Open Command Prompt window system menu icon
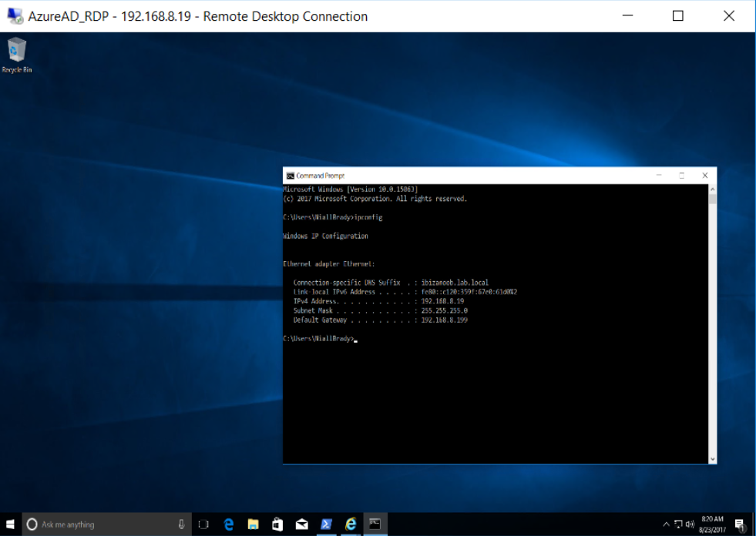The height and width of the screenshot is (536, 756). coord(290,176)
